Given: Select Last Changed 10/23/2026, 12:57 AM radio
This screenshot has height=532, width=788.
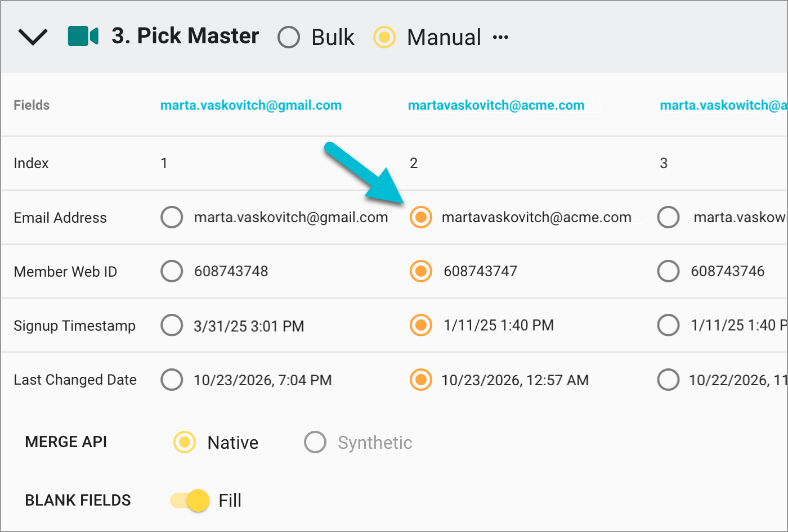Looking at the screenshot, I should coord(420,380).
